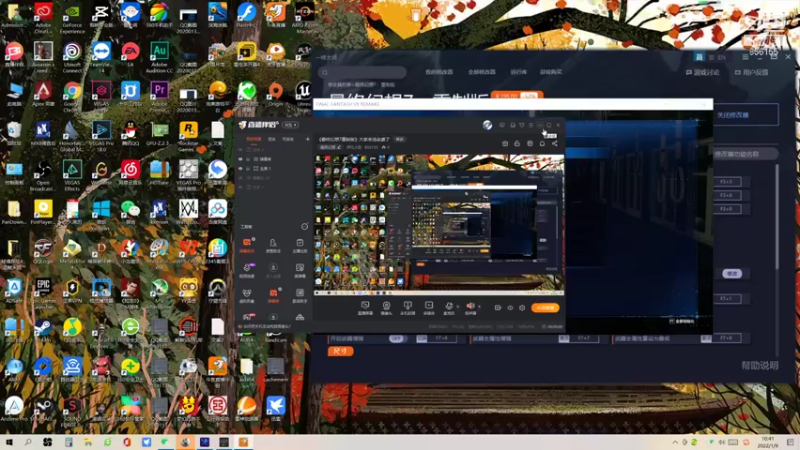Click the trainer window search field
This screenshot has height=450, width=800.
(363, 72)
